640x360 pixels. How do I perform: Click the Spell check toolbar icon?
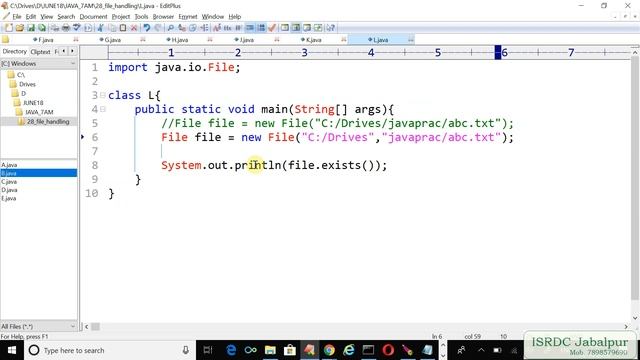click(76, 28)
